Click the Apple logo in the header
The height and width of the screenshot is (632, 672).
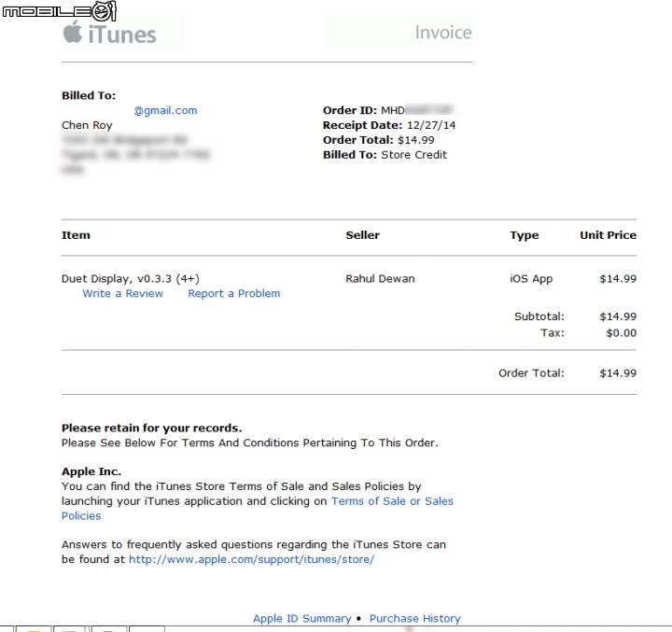73,32
